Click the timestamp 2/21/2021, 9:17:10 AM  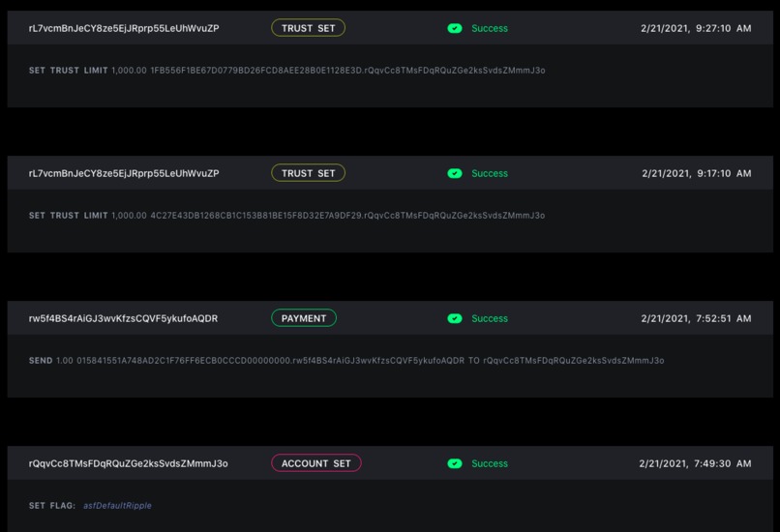[x=697, y=173]
